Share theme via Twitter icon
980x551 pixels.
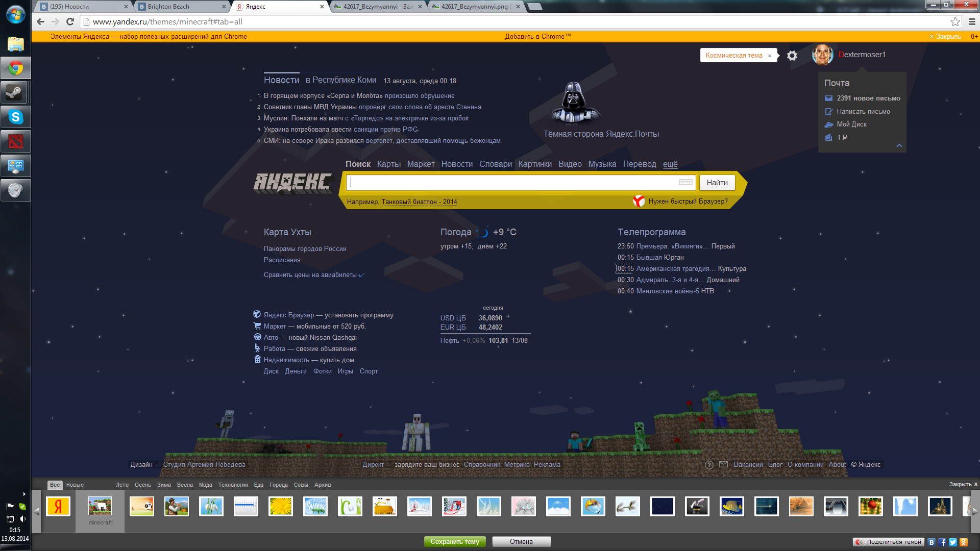click(953, 542)
